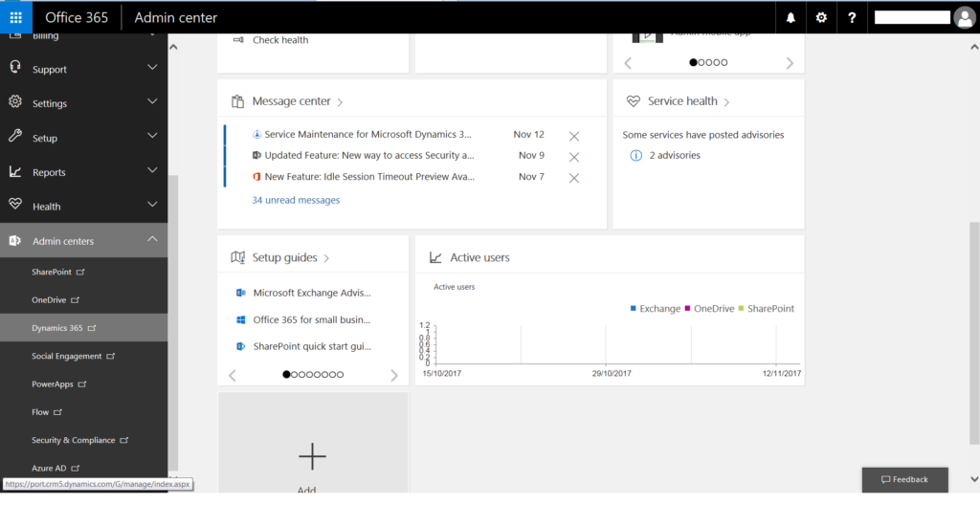This screenshot has width=980, height=526.
Task: Open Service Maintenance for Microsoft Dynamics message
Action: [x=367, y=134]
